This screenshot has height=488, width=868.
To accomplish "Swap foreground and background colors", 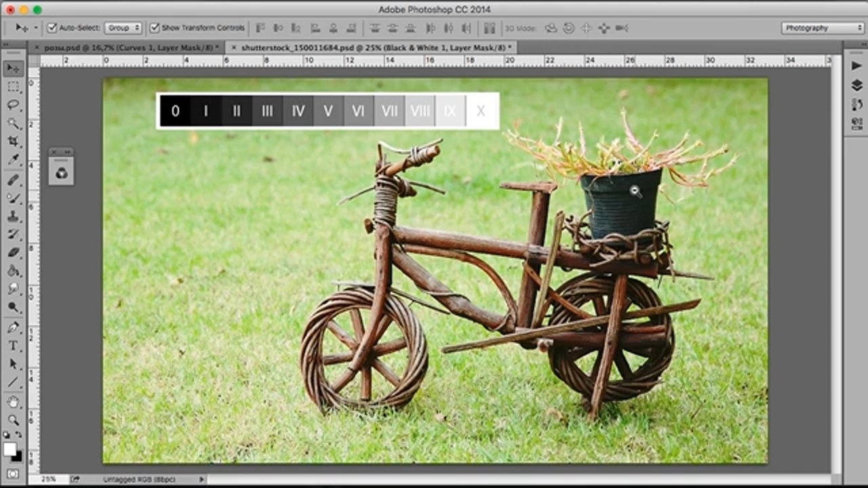I will (x=18, y=434).
